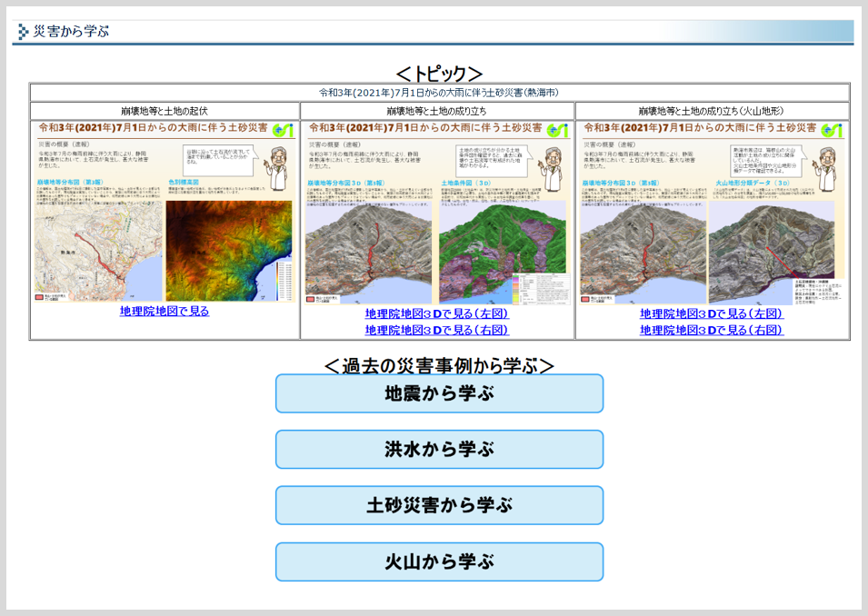Open the 洪水から学ぶ button
The image size is (868, 616).
point(440,450)
